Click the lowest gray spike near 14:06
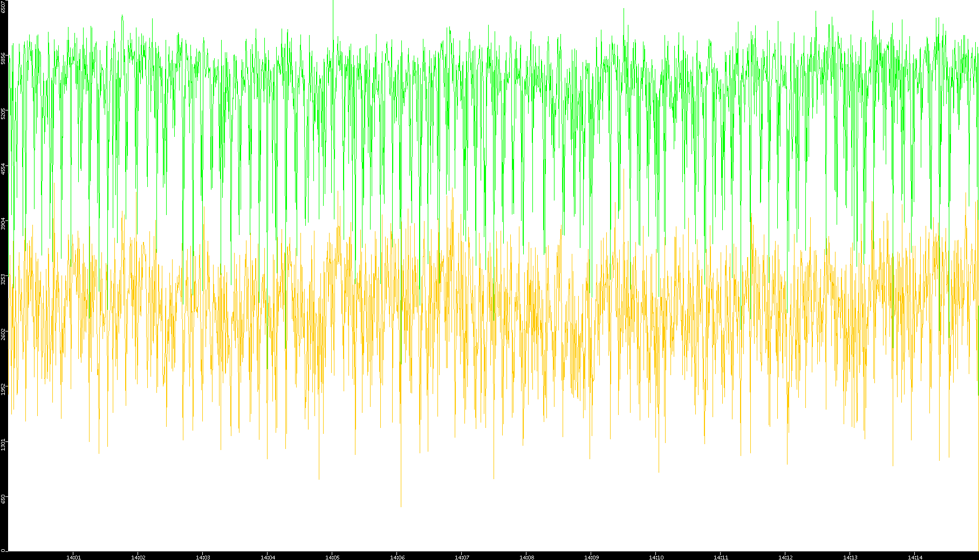Viewport: 979px width, 560px height. [x=401, y=504]
